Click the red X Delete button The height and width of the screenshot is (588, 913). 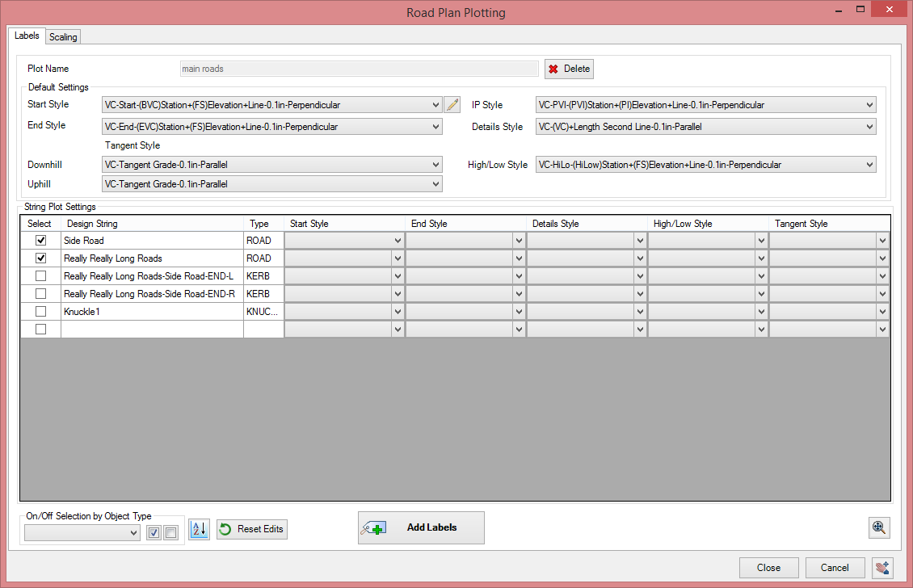point(569,69)
